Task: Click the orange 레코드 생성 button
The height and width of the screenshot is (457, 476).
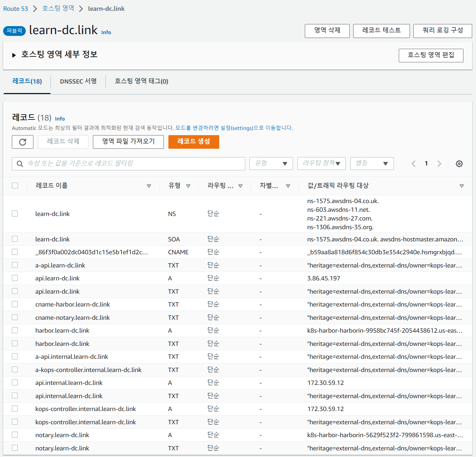Action: (193, 142)
